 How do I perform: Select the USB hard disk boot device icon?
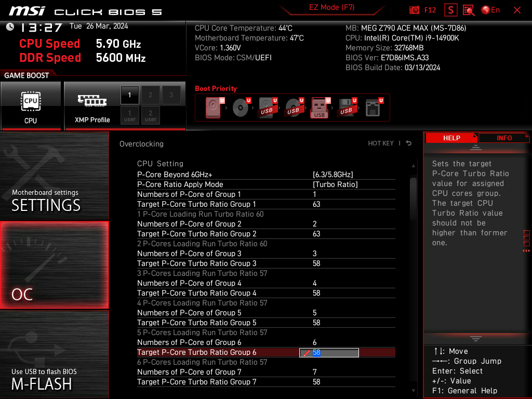[x=268, y=108]
